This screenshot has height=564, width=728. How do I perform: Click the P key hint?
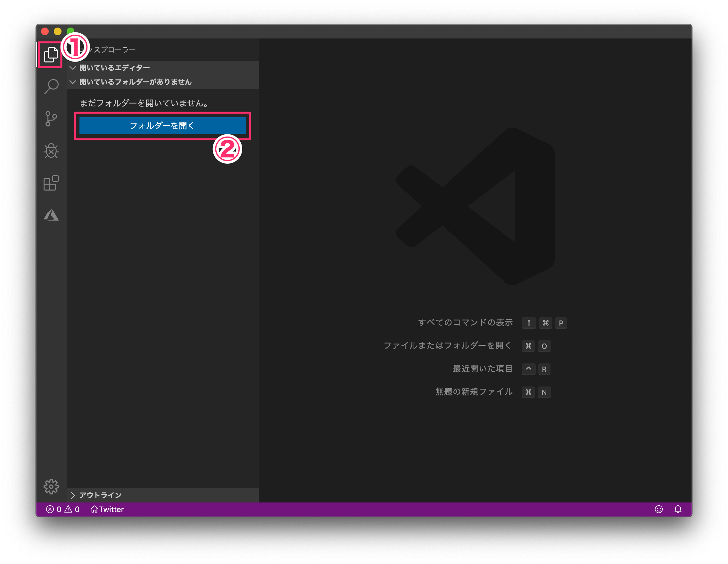pyautogui.click(x=561, y=323)
